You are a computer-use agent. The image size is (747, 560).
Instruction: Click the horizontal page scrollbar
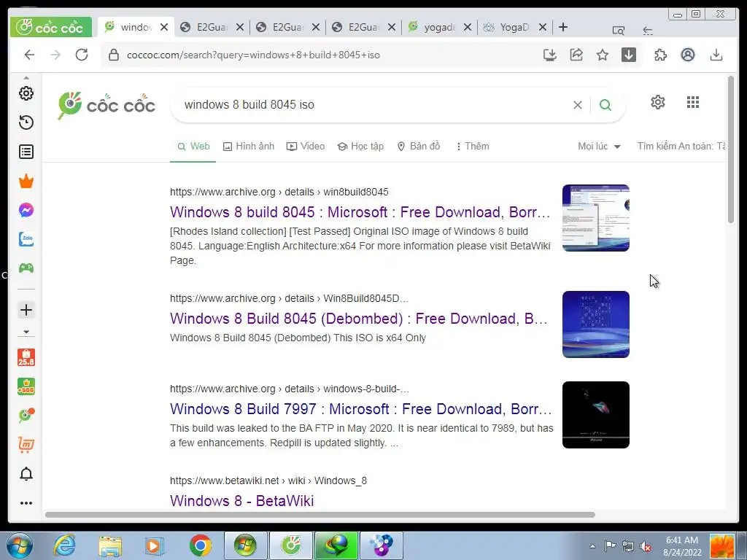pos(320,515)
